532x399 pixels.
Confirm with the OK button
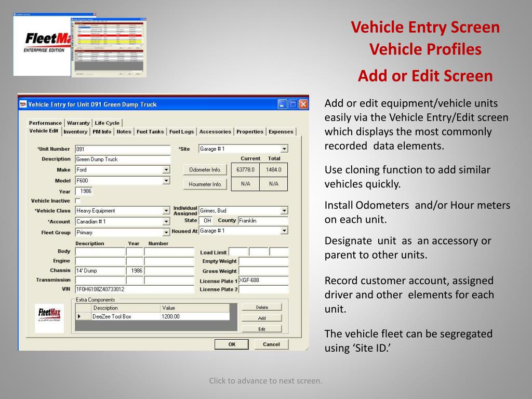click(x=232, y=344)
